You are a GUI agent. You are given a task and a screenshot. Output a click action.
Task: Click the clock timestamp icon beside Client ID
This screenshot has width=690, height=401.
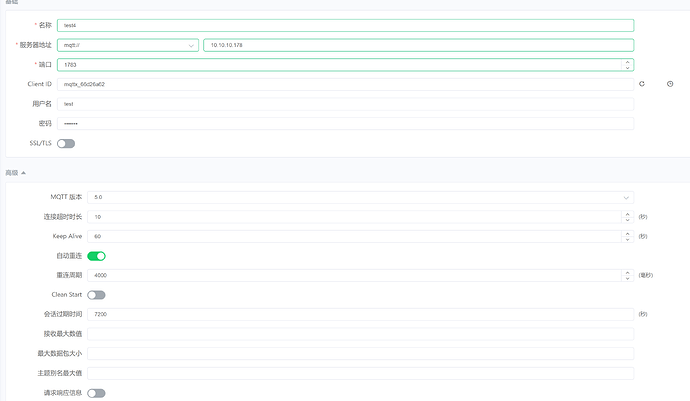[x=670, y=84]
